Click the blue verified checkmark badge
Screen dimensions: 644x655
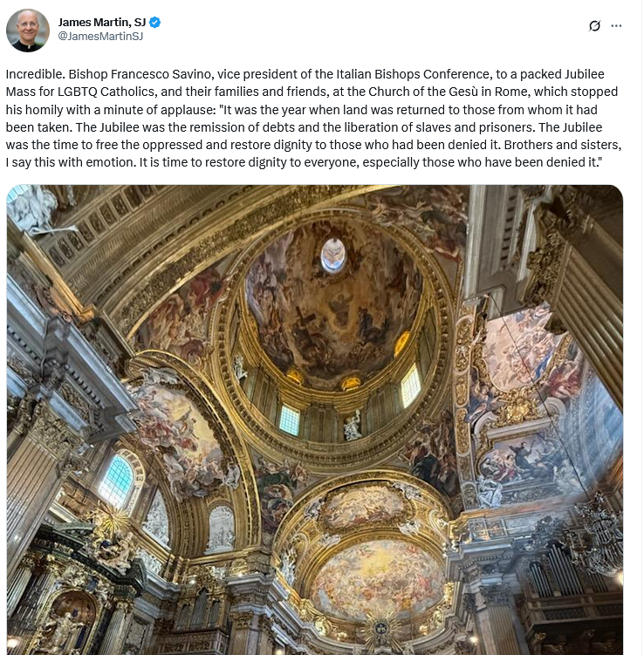coord(154,22)
